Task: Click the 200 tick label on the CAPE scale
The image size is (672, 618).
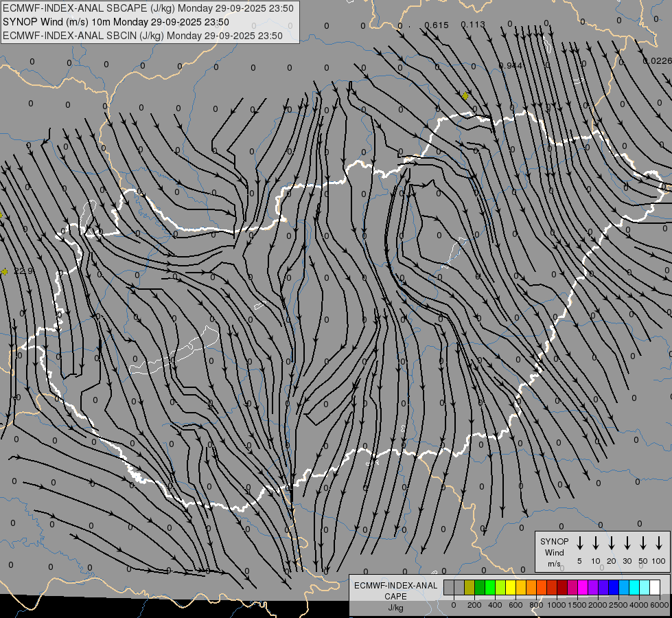Action: [x=474, y=605]
